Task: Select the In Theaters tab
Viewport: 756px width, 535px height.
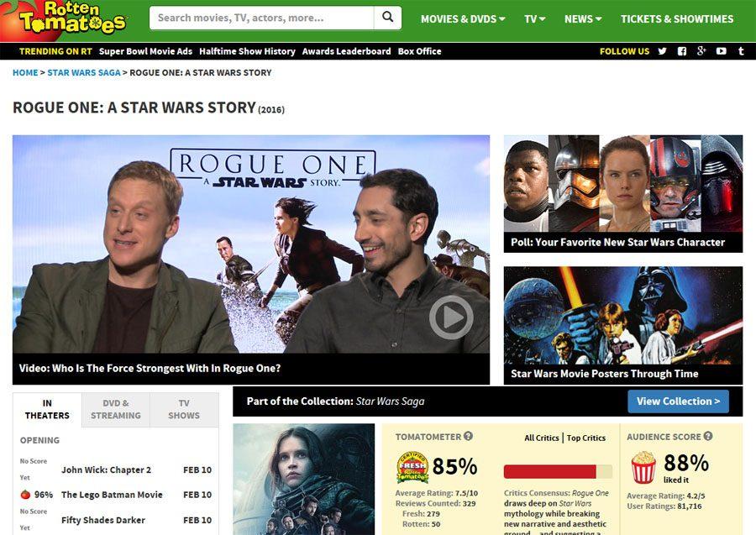Action: point(47,410)
